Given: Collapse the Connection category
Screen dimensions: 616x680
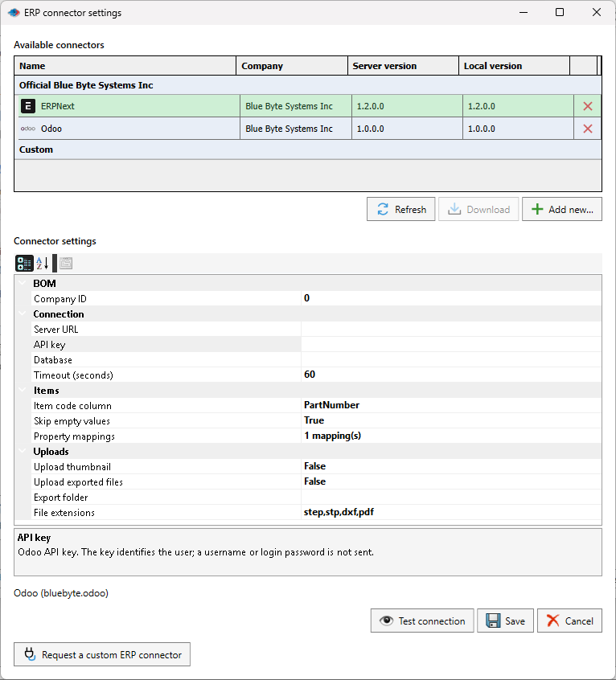Looking at the screenshot, I should click(23, 314).
